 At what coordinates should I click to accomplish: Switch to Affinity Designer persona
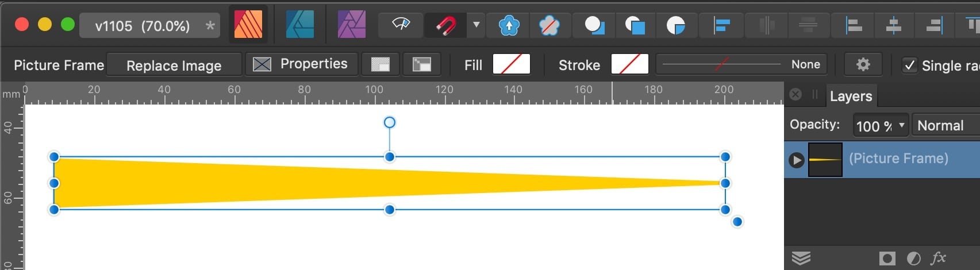pyautogui.click(x=300, y=25)
